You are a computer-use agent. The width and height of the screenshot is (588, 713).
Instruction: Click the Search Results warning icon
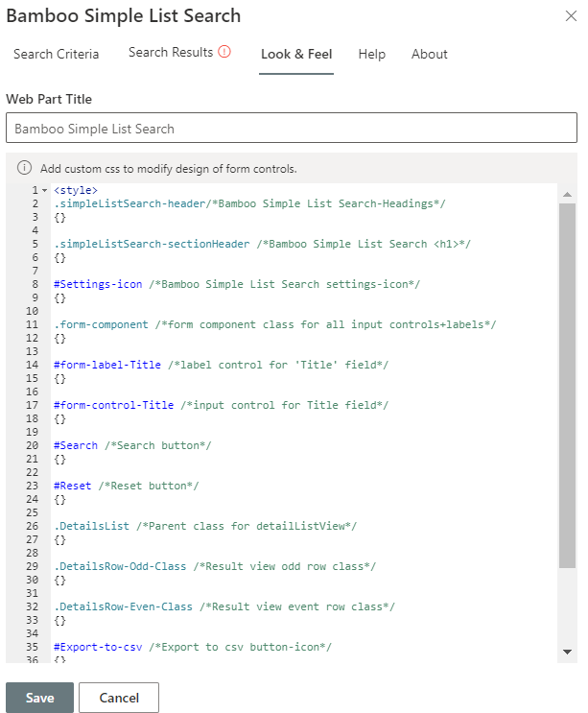[x=224, y=52]
